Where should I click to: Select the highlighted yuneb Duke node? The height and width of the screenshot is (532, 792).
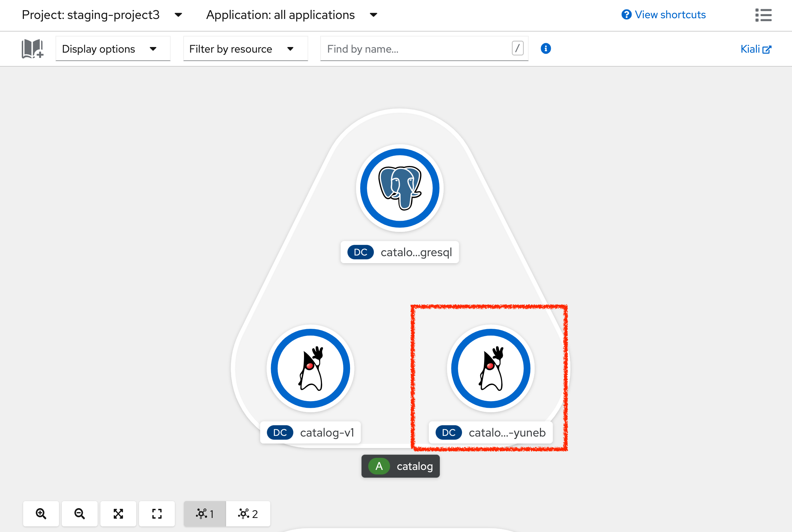(x=491, y=368)
